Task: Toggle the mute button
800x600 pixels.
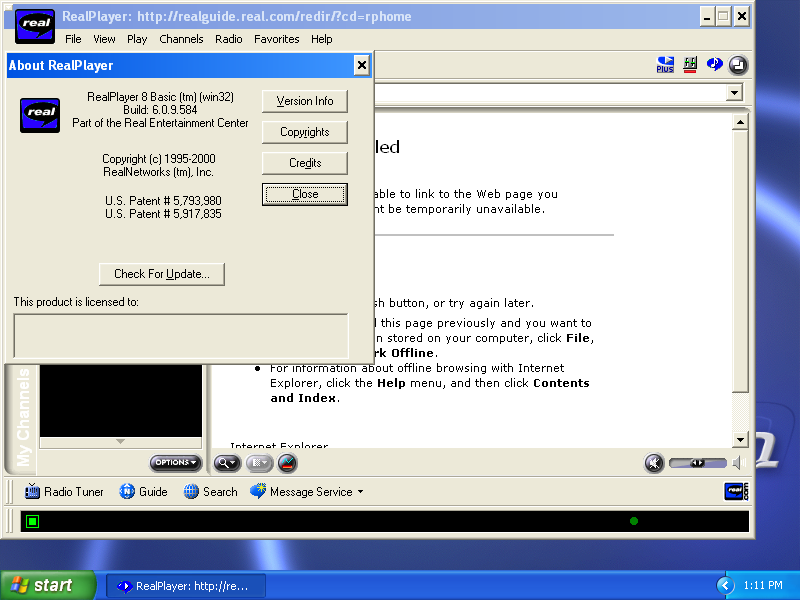Action: tap(654, 463)
